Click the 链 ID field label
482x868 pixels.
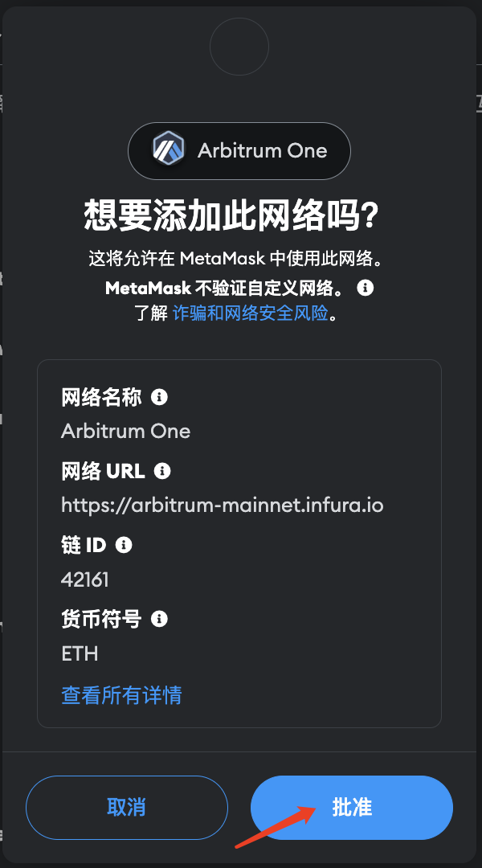84,545
